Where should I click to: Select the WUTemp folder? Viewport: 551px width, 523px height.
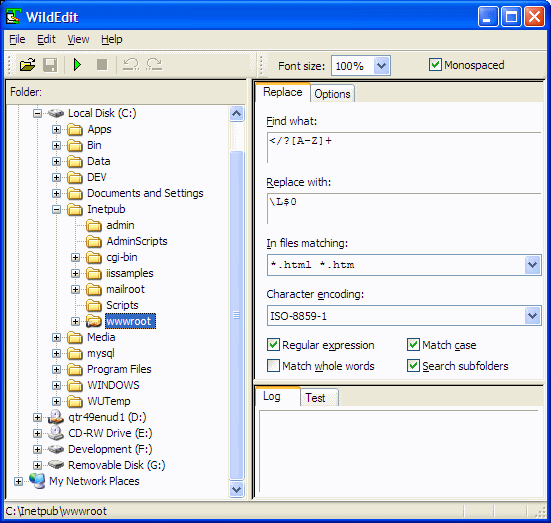coord(109,401)
